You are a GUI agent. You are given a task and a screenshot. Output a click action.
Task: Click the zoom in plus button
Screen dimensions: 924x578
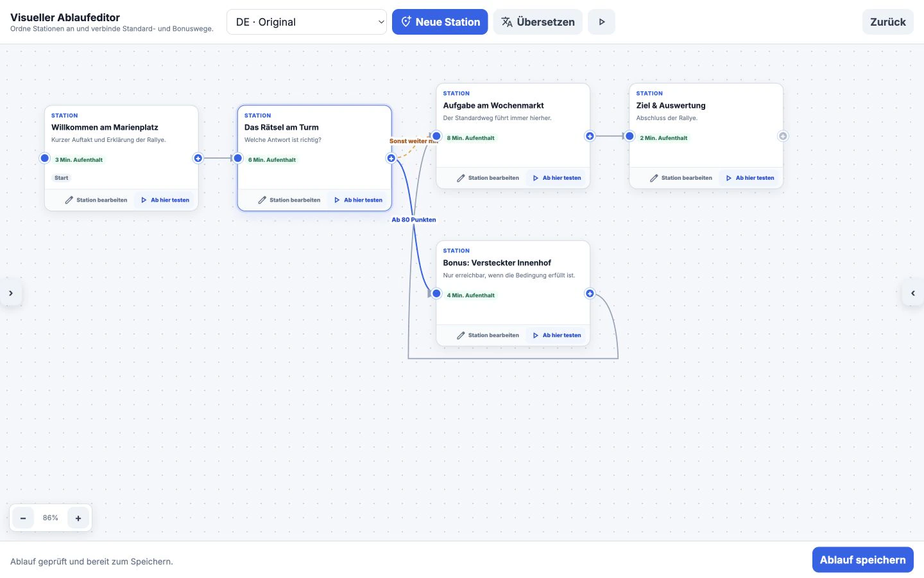(78, 518)
